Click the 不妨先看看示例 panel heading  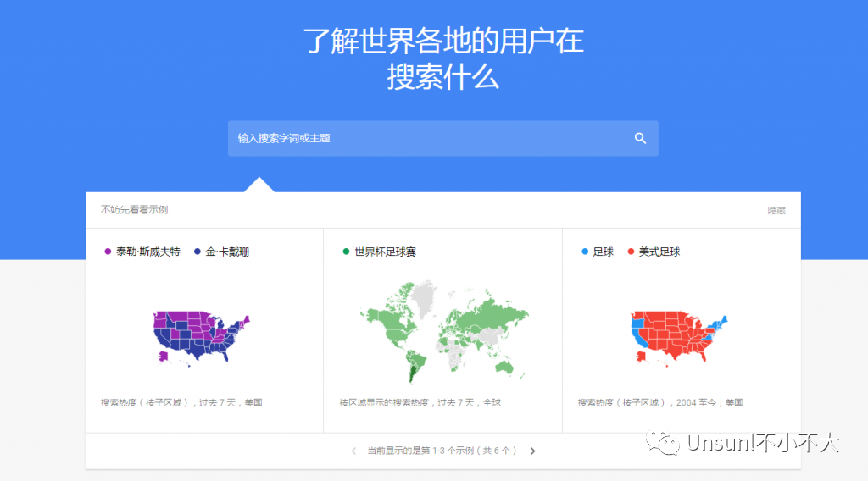click(135, 209)
